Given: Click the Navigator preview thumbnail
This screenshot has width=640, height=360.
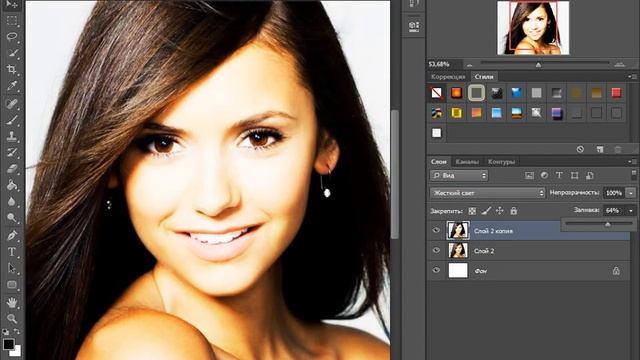Looking at the screenshot, I should tap(533, 28).
